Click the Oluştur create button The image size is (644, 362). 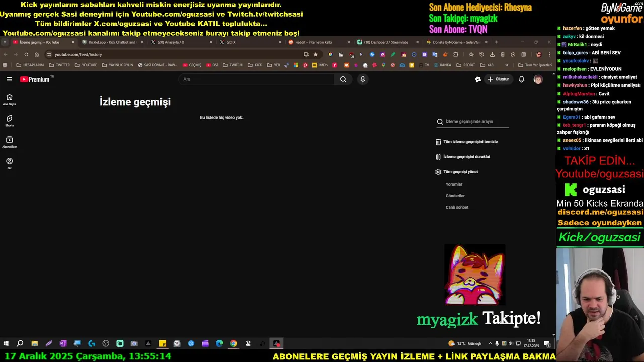498,79
